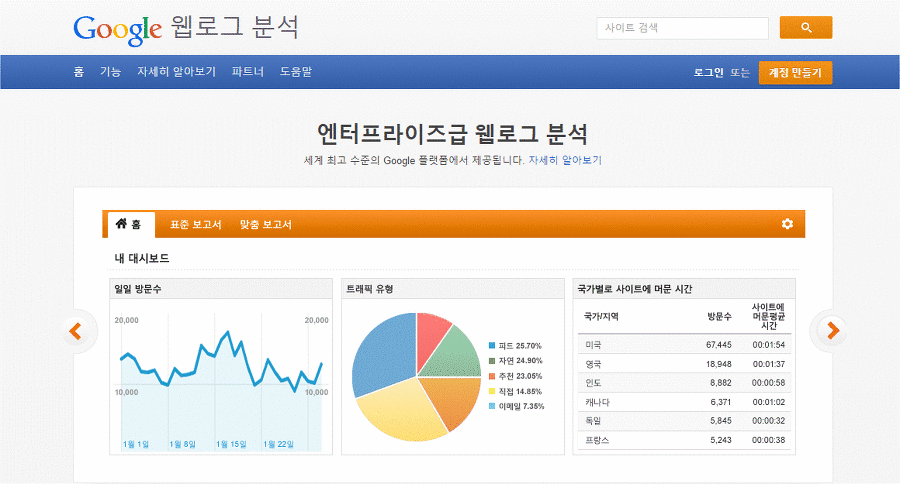Click the 00:01:54 time value
900x484 pixels.
pos(769,344)
